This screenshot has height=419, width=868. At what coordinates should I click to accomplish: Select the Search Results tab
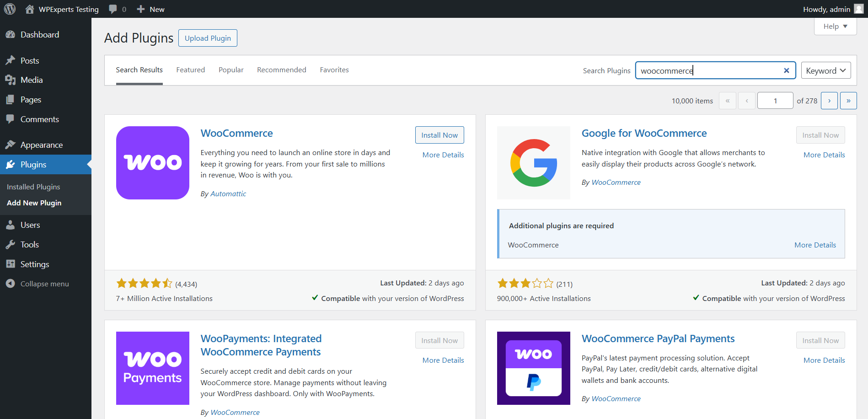[x=139, y=70]
